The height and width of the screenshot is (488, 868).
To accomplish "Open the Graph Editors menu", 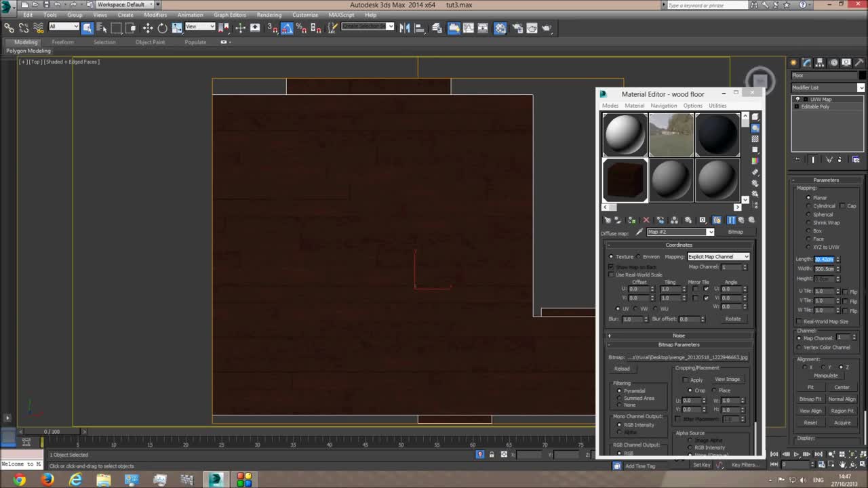I will [230, 15].
